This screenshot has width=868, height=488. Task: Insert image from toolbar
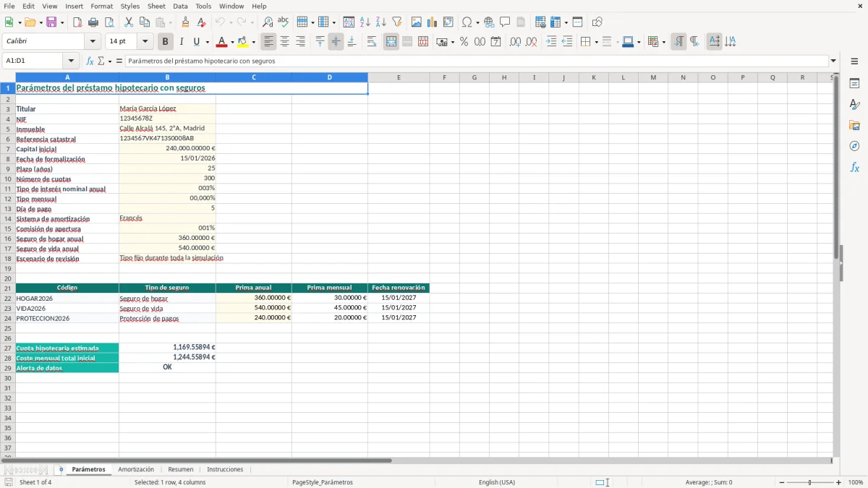point(417,22)
